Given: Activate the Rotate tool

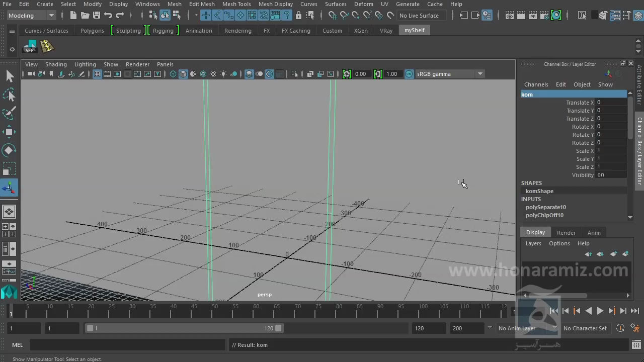Looking at the screenshot, I should click(9, 150).
